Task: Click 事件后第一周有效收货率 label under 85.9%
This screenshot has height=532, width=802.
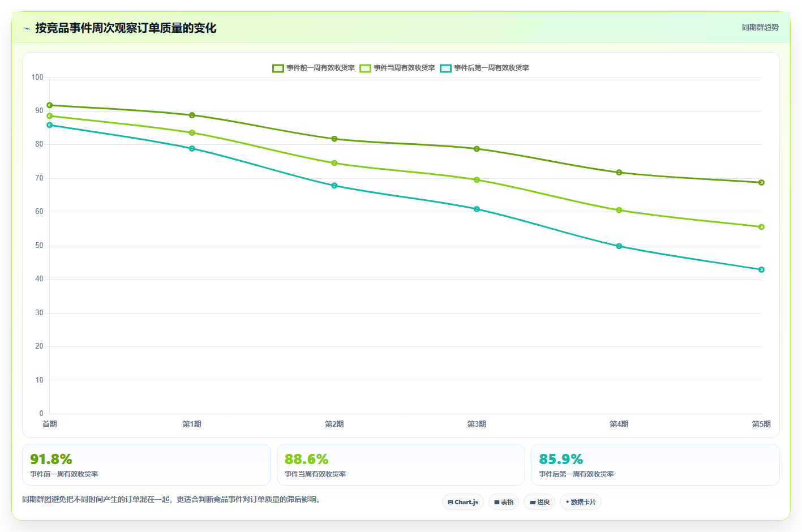Action: [577, 474]
